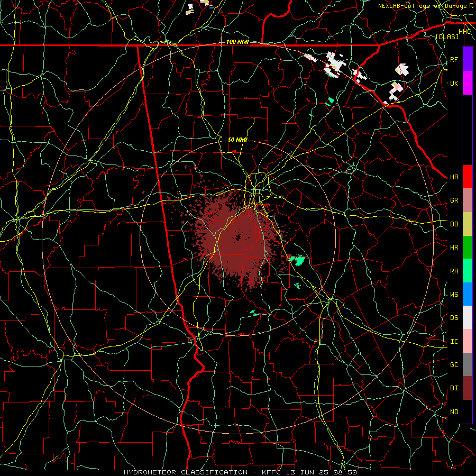Click the mint-green rain echo southeast of radar
Image resolution: width=476 pixels, height=476 pixels.
pos(297,260)
